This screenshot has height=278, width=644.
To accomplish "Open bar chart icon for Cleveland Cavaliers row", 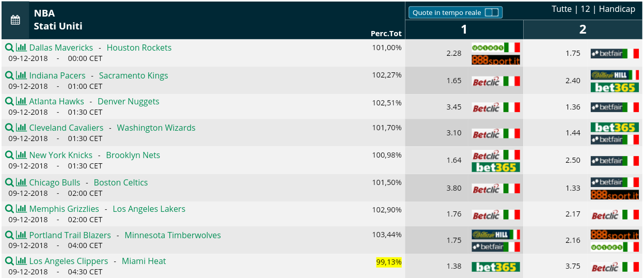I will [x=21, y=128].
